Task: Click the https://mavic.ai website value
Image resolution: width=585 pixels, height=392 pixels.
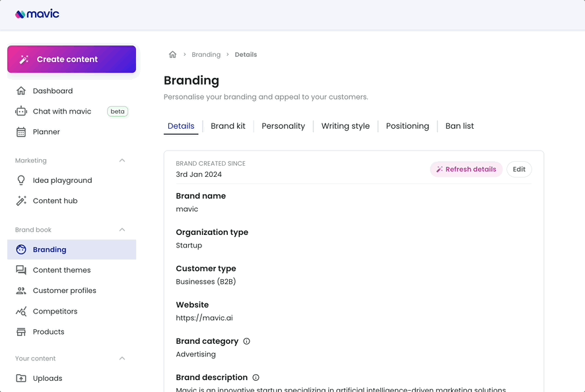Action: pos(205,318)
